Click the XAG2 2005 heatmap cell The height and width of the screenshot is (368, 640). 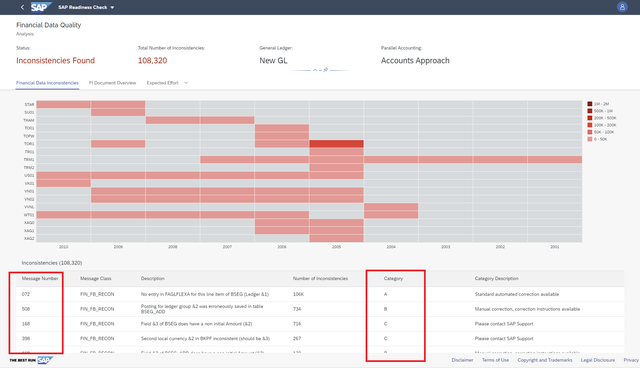(x=336, y=238)
